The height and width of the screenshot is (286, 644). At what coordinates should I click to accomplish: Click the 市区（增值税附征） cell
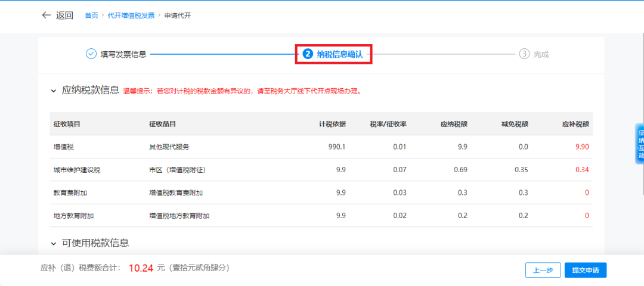click(x=178, y=170)
